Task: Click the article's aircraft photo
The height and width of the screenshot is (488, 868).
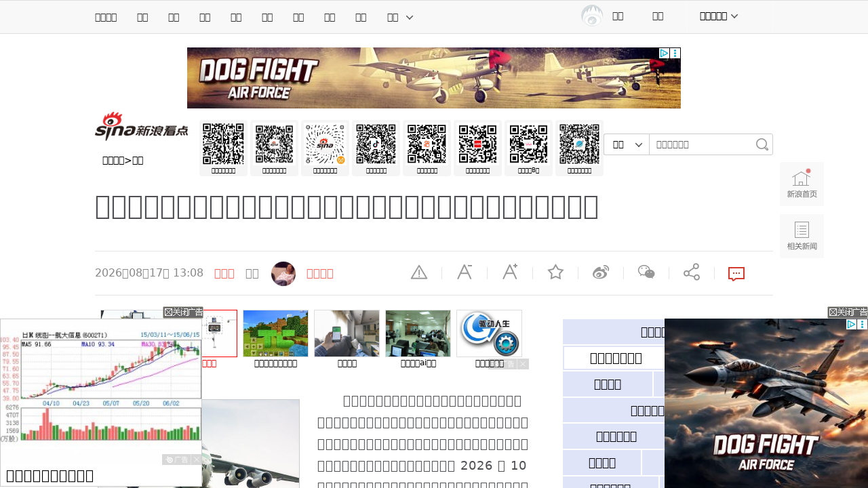Action: coord(251,444)
